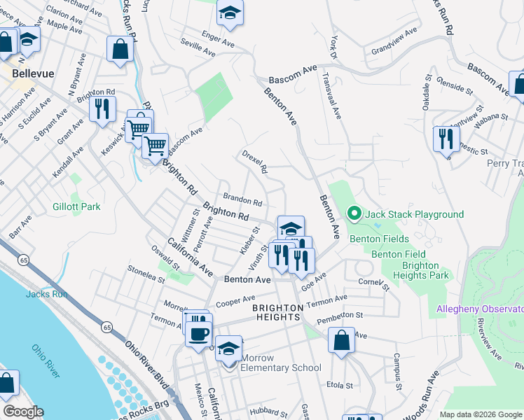Click the Brighton Heights Park label
The width and height of the screenshot is (524, 420).
pos(421,270)
